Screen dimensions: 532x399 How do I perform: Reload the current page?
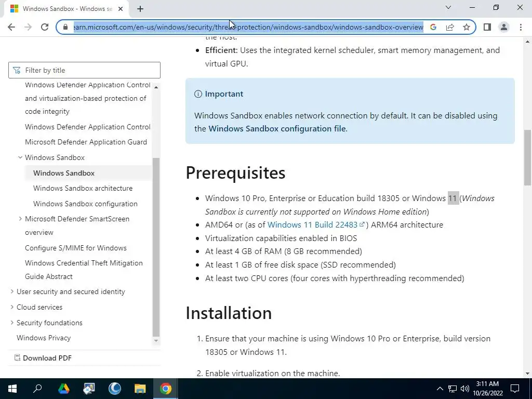coord(45,27)
